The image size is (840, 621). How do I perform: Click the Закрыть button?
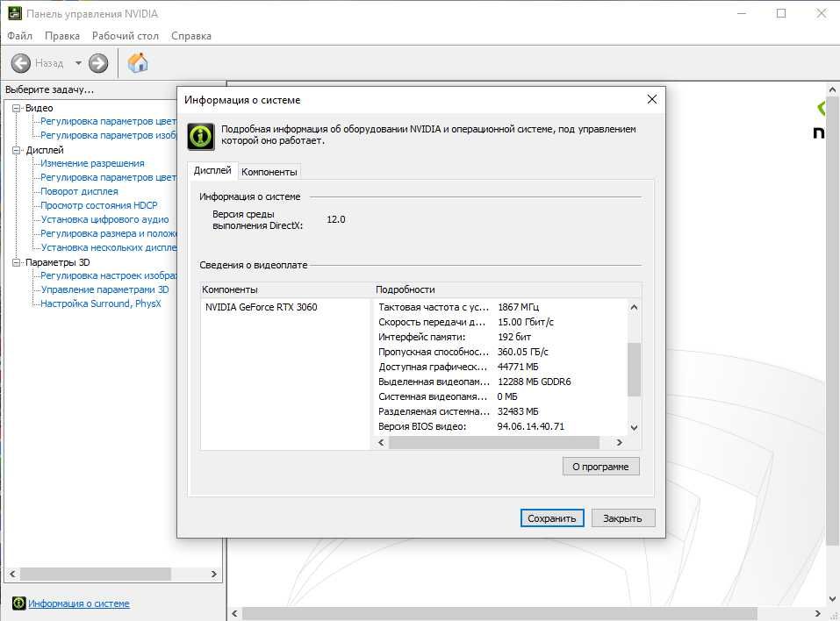[622, 518]
